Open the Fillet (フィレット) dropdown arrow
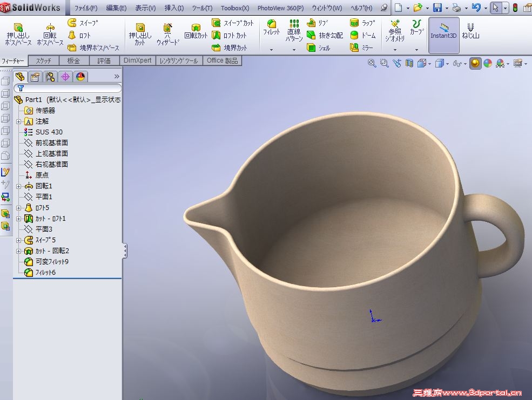This screenshot has width=532, height=400. click(x=272, y=50)
